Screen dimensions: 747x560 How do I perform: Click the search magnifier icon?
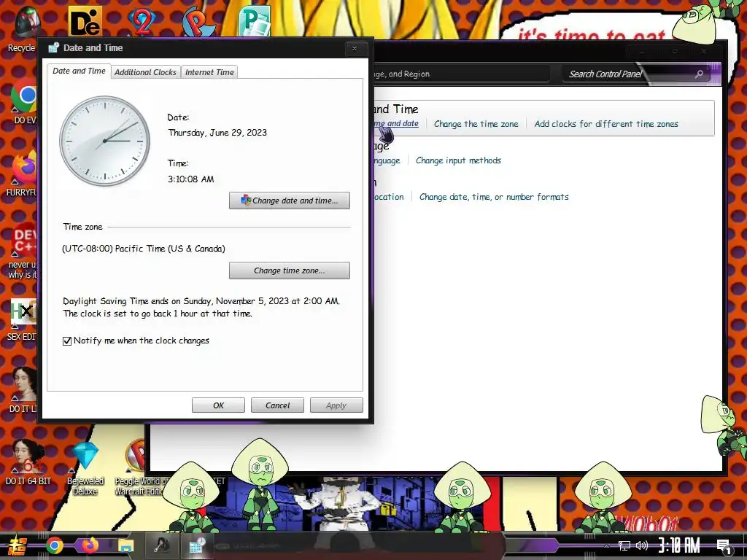pyautogui.click(x=699, y=74)
